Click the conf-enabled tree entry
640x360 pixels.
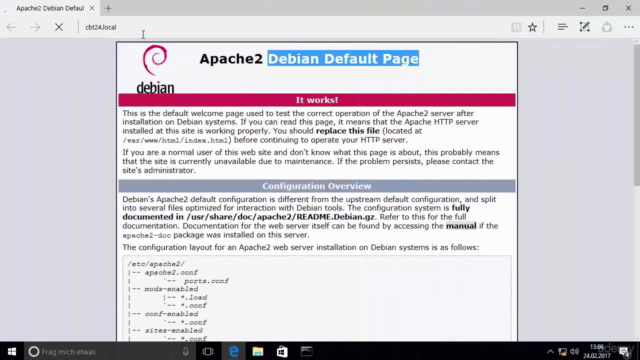point(171,314)
